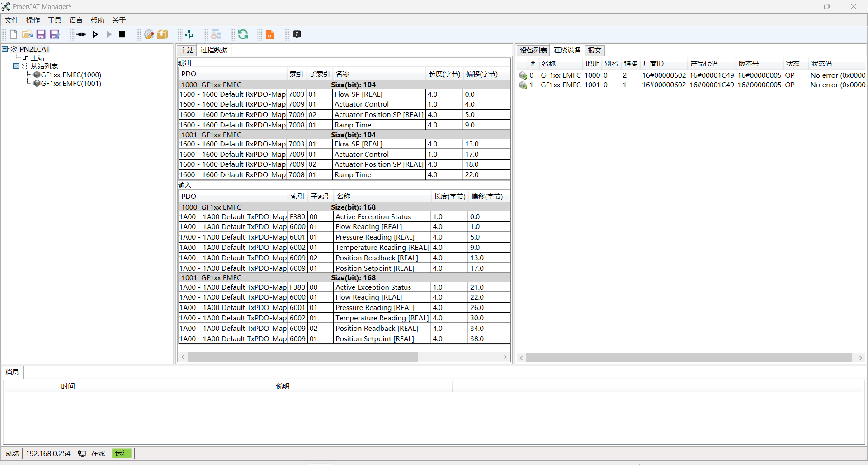
Task: Open the 语言 menu
Action: click(x=75, y=20)
